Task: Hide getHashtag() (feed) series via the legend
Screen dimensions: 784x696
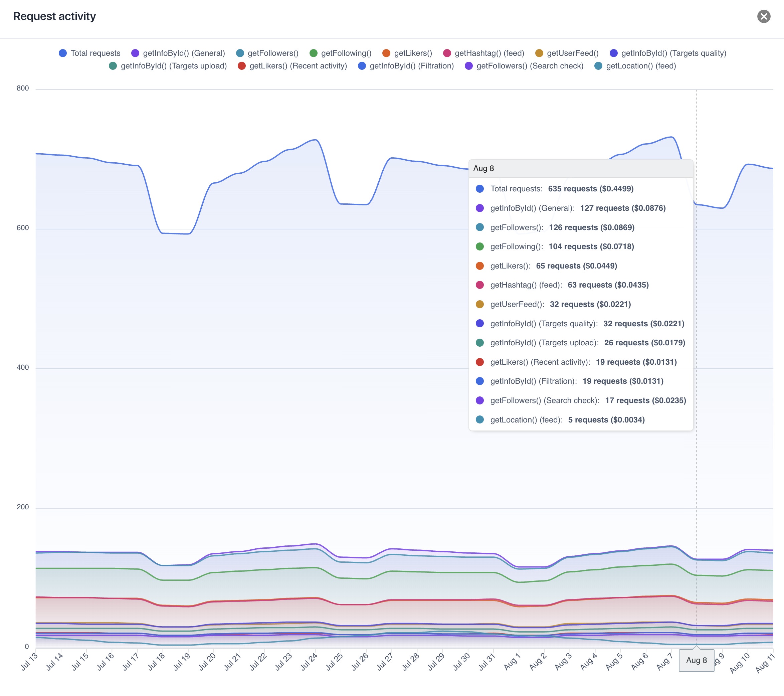Action: [x=483, y=53]
